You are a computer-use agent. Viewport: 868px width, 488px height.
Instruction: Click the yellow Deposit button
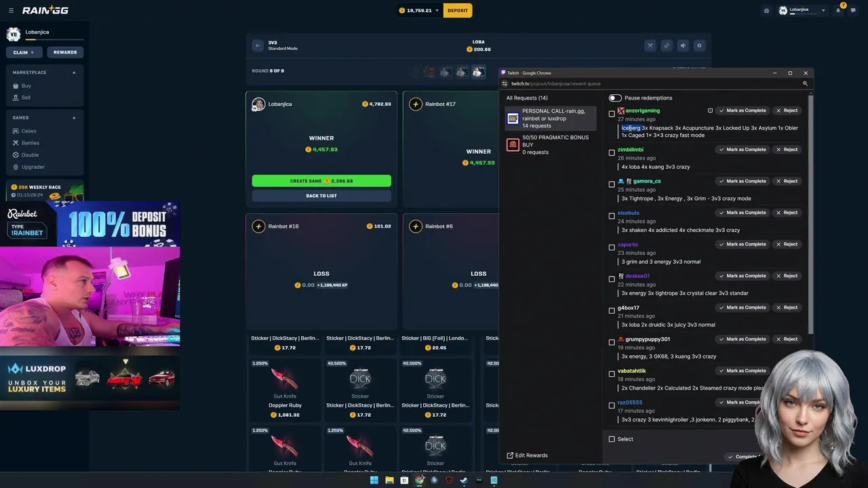(458, 10)
